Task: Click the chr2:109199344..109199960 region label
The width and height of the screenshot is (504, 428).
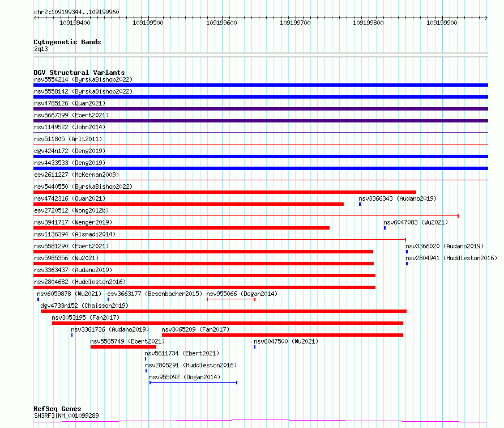Action: (76, 12)
